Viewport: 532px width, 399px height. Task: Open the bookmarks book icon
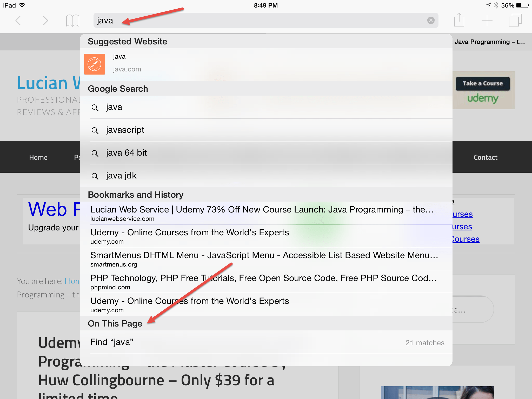72,21
